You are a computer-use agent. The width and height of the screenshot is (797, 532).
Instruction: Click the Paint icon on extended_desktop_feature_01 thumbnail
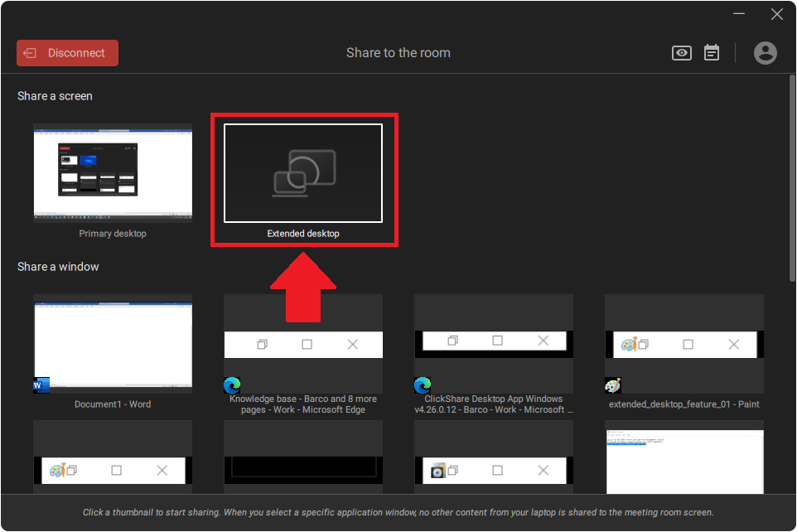click(x=613, y=385)
